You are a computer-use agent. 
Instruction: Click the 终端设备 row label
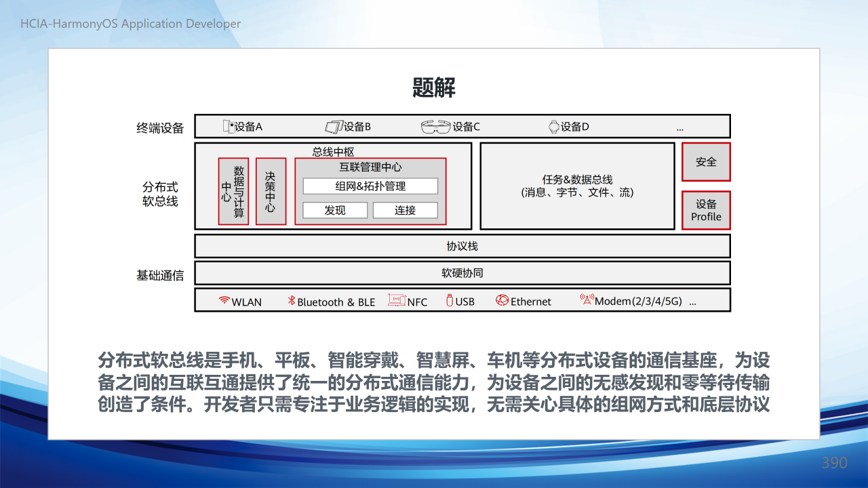(x=160, y=127)
